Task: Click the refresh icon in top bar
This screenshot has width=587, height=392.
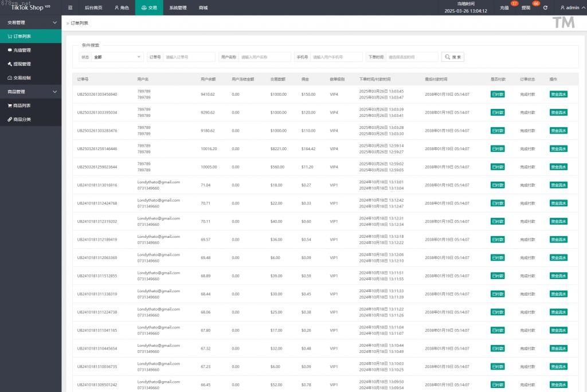Action: pos(545,8)
